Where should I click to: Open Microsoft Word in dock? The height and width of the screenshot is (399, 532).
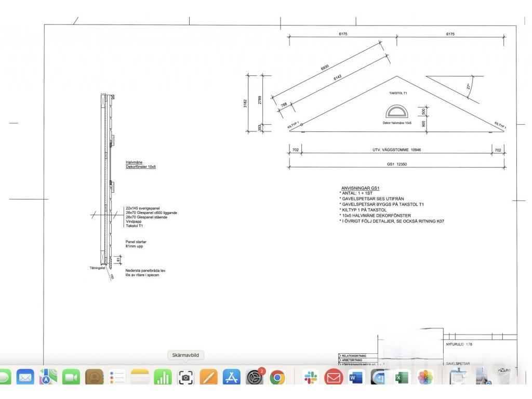pyautogui.click(x=356, y=377)
